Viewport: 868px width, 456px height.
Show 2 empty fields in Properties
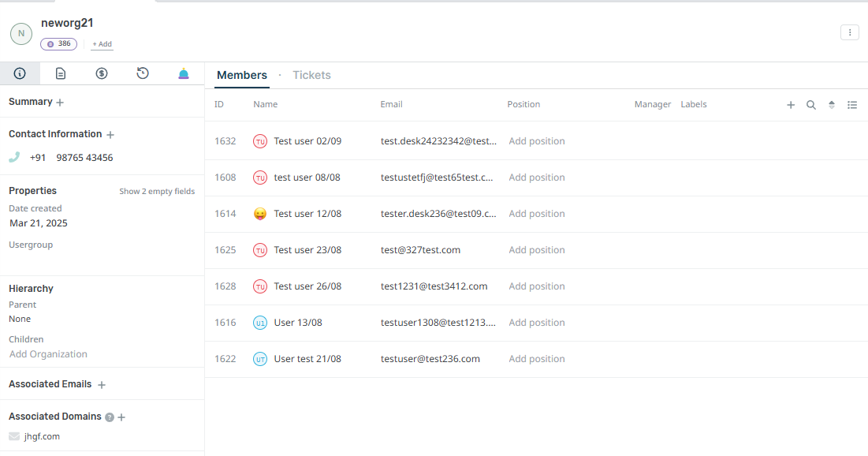coord(157,192)
